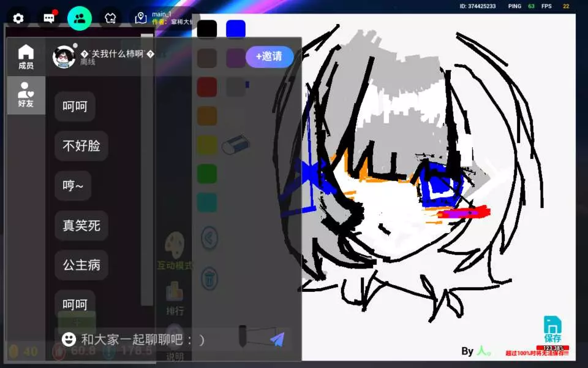Viewport: 588px width, 368px height.
Task: Save the drawing with 保存 icon
Action: point(552,329)
